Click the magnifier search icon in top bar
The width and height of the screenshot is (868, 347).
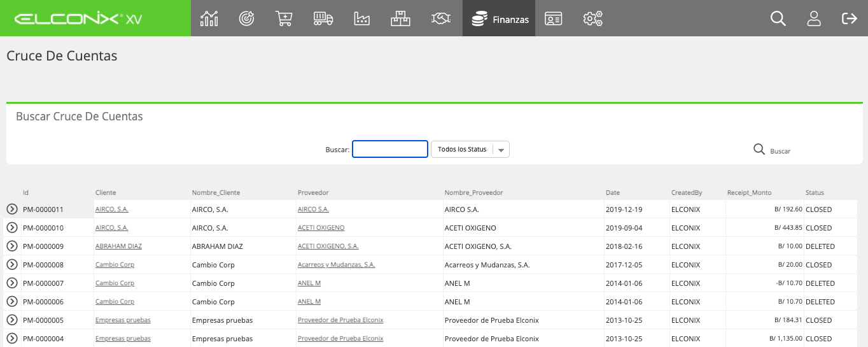point(778,18)
